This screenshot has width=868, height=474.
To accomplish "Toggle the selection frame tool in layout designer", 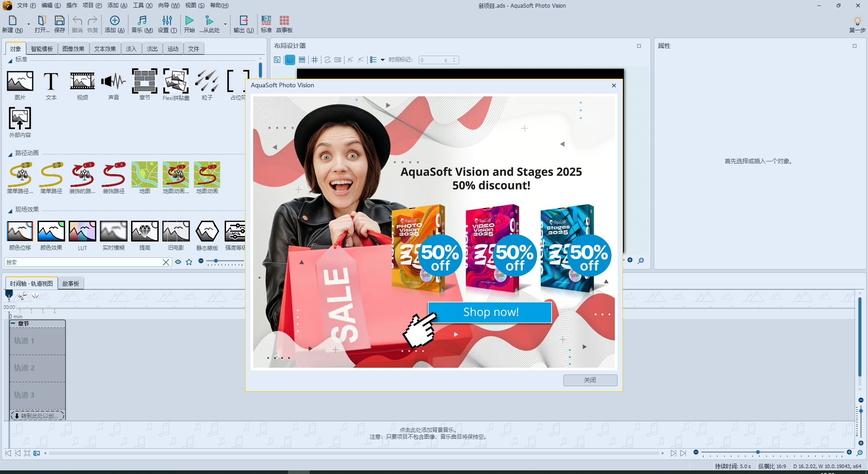I will point(277,60).
